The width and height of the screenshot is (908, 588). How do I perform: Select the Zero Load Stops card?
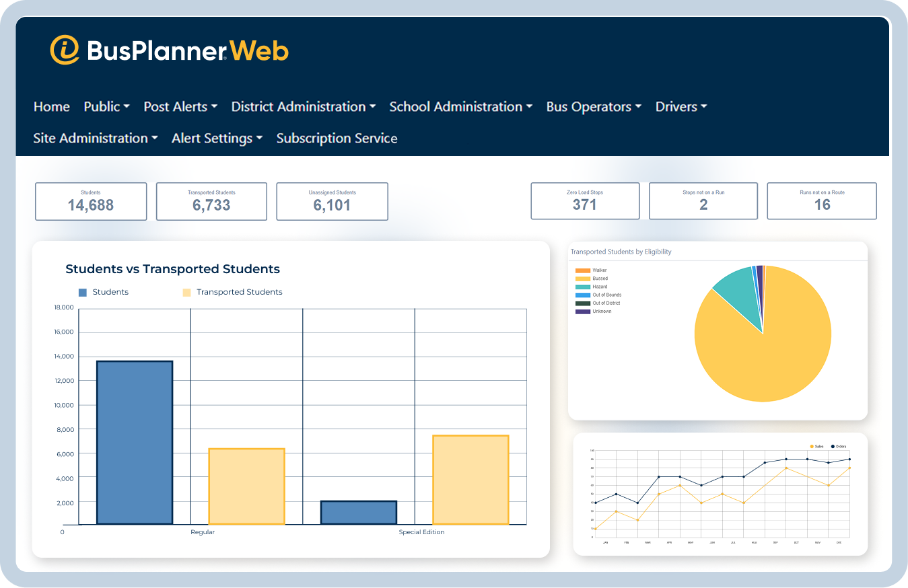click(585, 201)
